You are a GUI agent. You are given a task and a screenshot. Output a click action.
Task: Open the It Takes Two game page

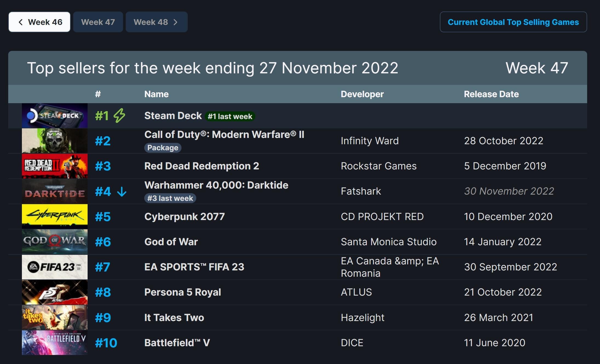point(174,317)
